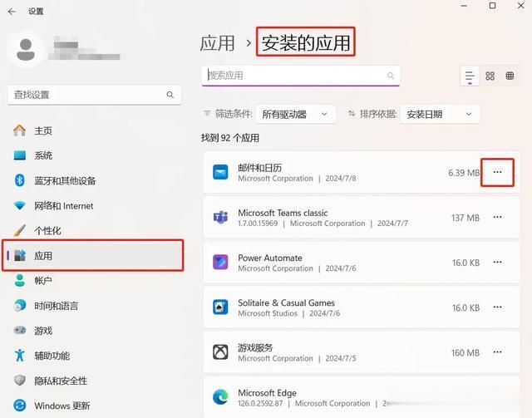Expand the 所有驱动器 filter dropdown

296,115
